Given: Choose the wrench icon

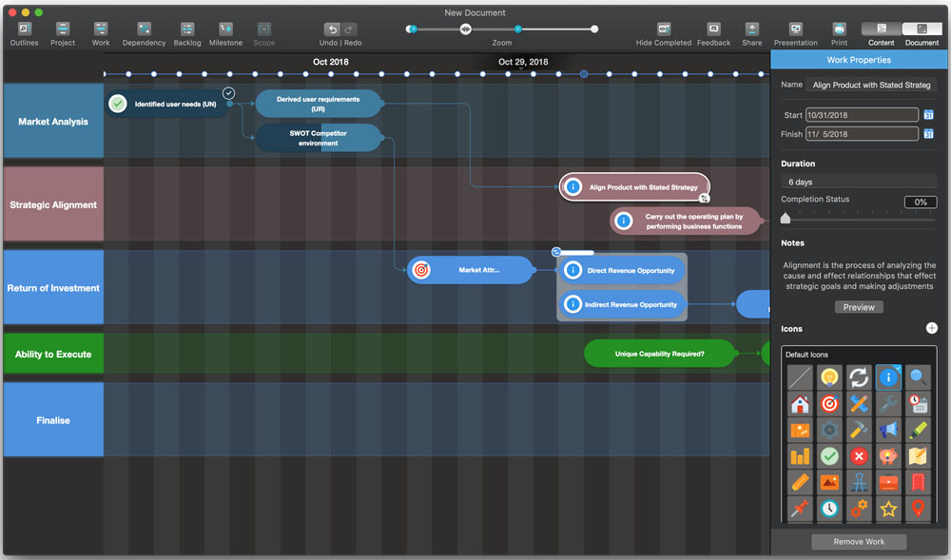Looking at the screenshot, I should tap(888, 404).
